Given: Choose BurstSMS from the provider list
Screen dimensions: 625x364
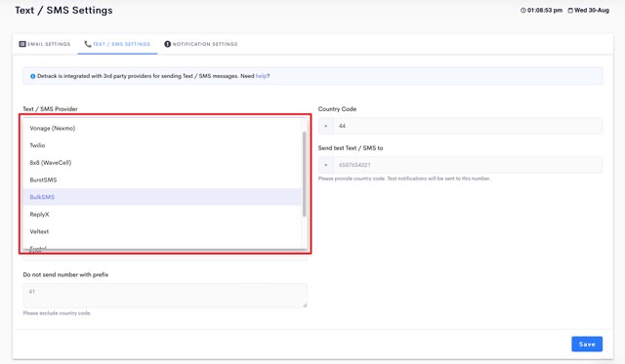Looking at the screenshot, I should tap(162, 180).
